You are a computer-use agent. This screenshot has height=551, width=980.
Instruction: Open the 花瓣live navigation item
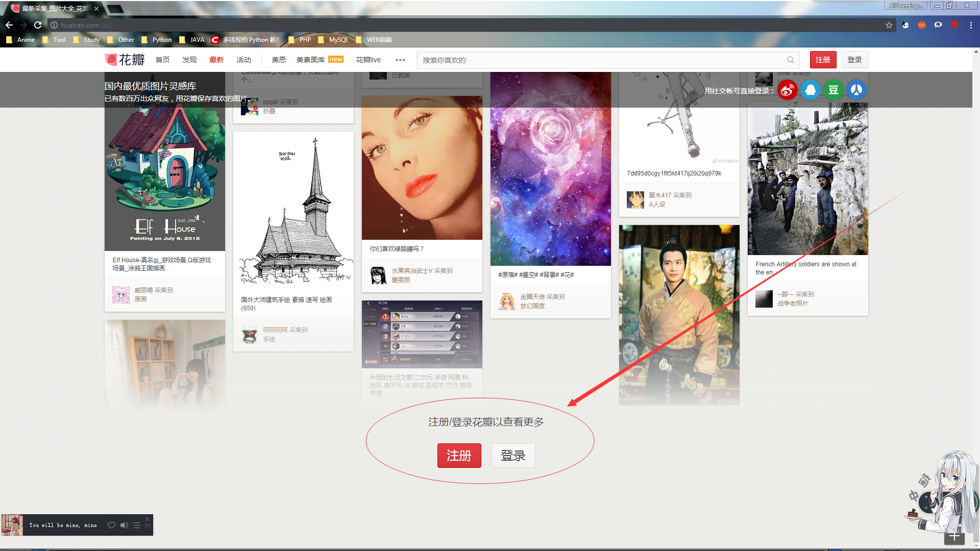pos(368,60)
